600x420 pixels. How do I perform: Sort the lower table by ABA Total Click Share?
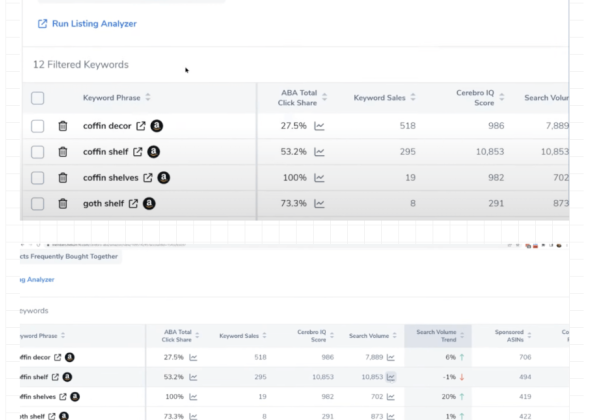coord(197,335)
